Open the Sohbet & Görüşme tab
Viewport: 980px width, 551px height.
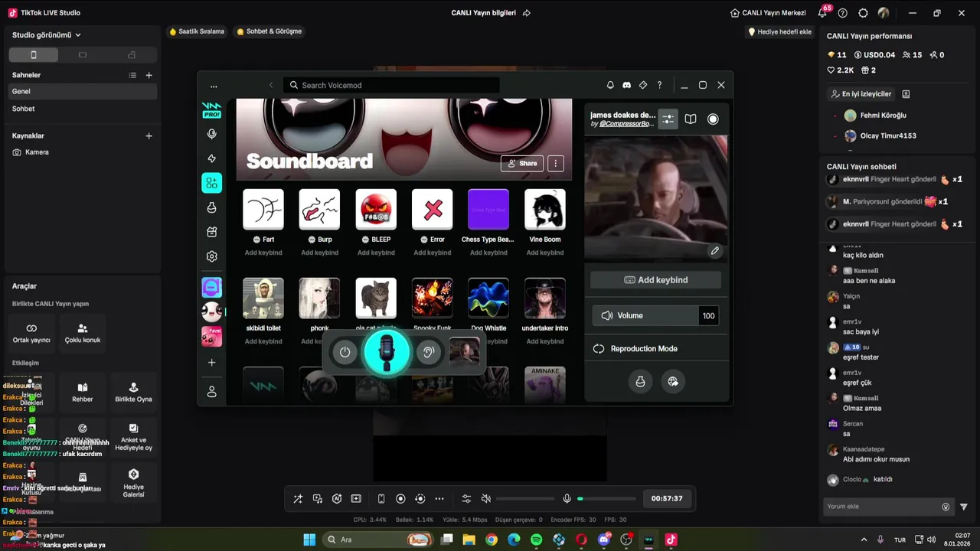[x=269, y=31]
